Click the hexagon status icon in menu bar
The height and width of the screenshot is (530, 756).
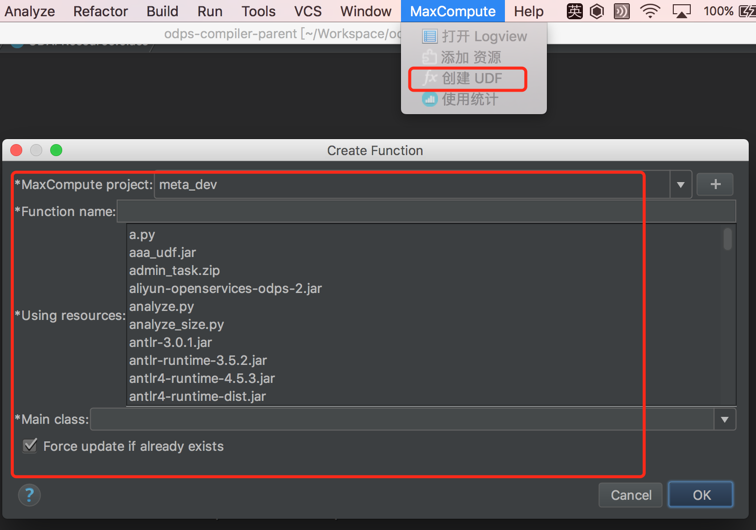[597, 11]
